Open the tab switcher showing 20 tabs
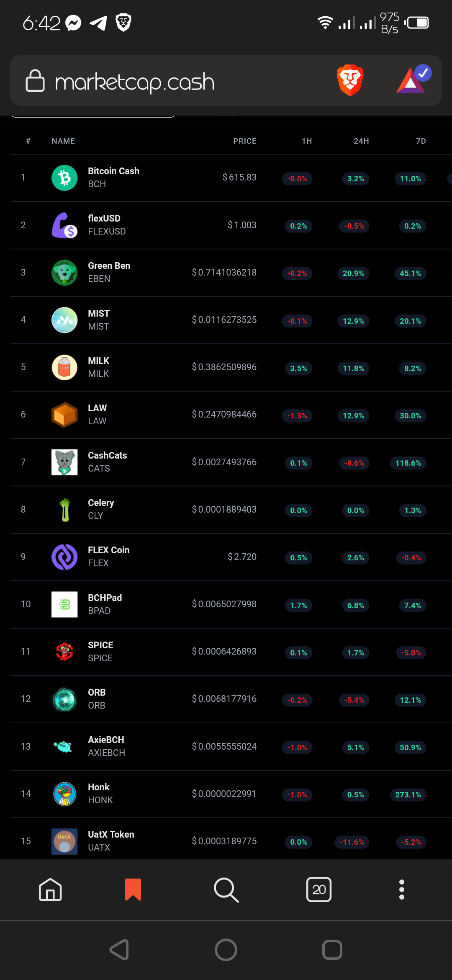This screenshot has height=980, width=452. 319,889
